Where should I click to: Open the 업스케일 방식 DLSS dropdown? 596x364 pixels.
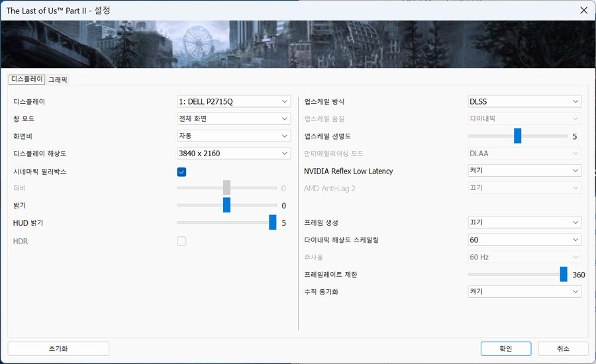[x=524, y=101]
